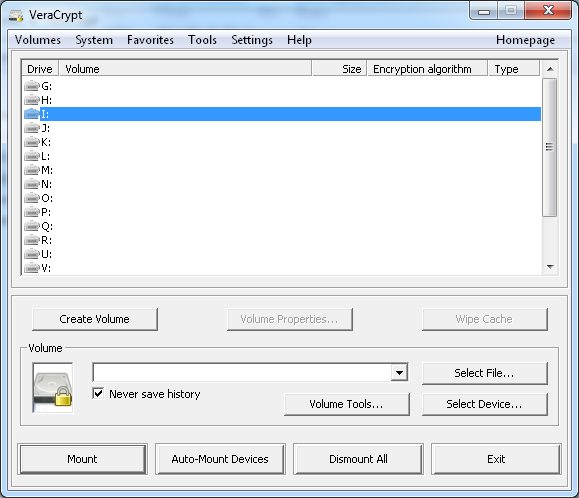The height and width of the screenshot is (498, 579).
Task: Open the Favorites menu
Action: 150,40
